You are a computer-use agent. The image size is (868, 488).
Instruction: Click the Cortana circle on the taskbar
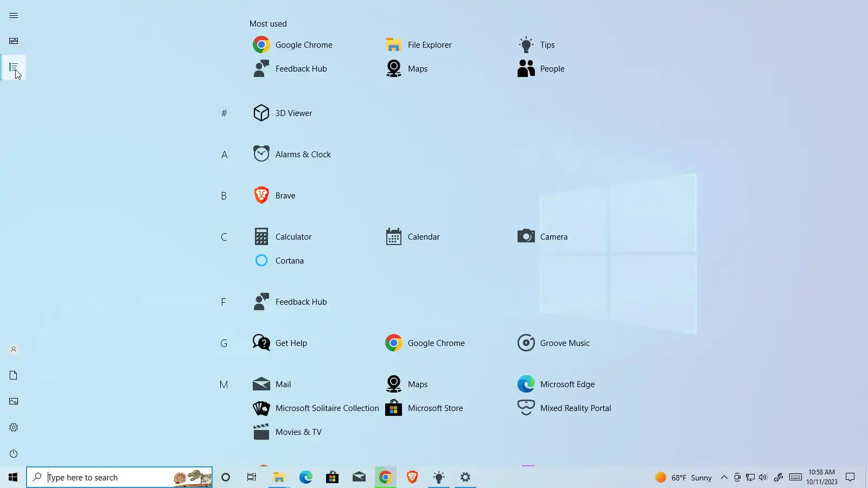226,477
